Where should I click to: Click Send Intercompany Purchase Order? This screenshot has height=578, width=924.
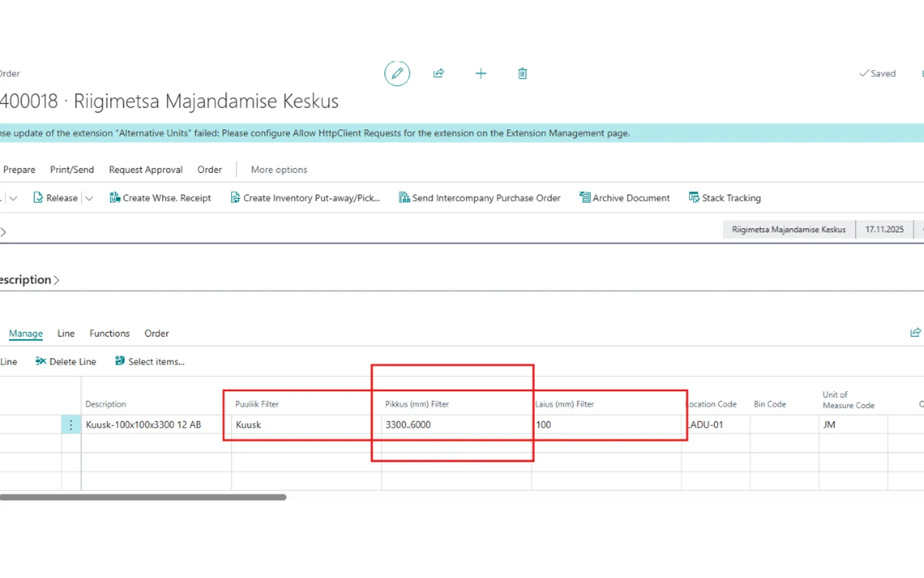pyautogui.click(x=479, y=198)
